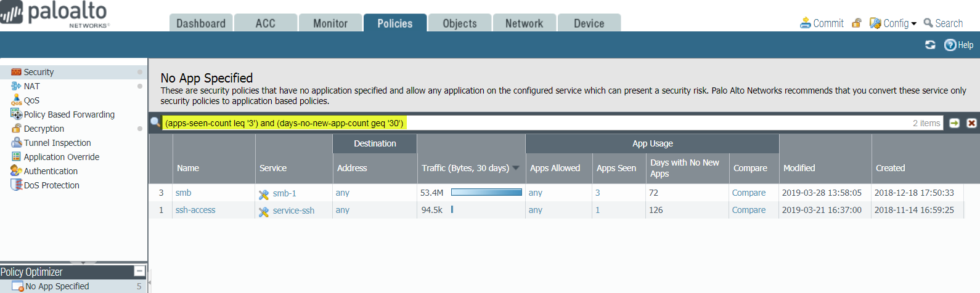This screenshot has width=980, height=293.
Task: Click the smb traffic usage bar
Action: click(486, 193)
